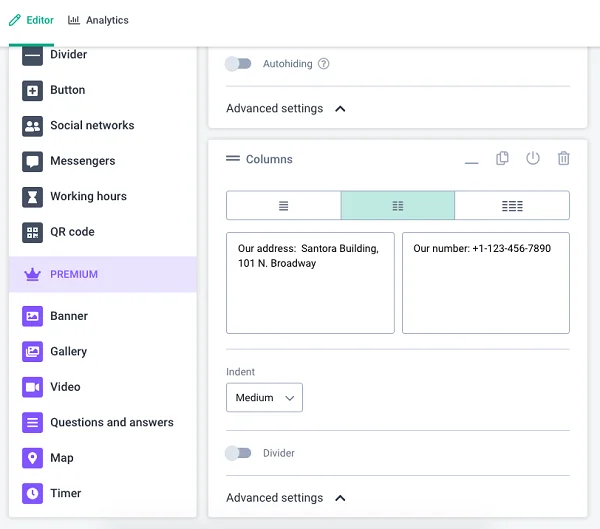Enable the Autohiding toggle
This screenshot has height=529, width=600.
[x=238, y=64]
